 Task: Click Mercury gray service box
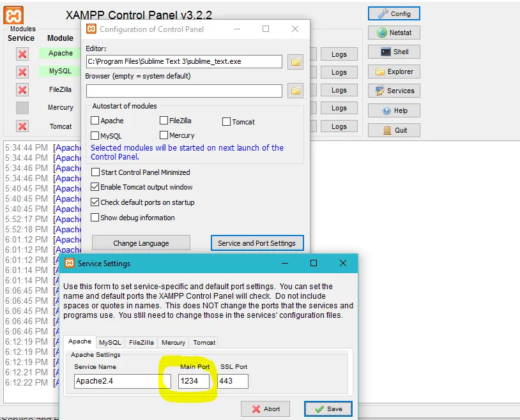coord(22,108)
